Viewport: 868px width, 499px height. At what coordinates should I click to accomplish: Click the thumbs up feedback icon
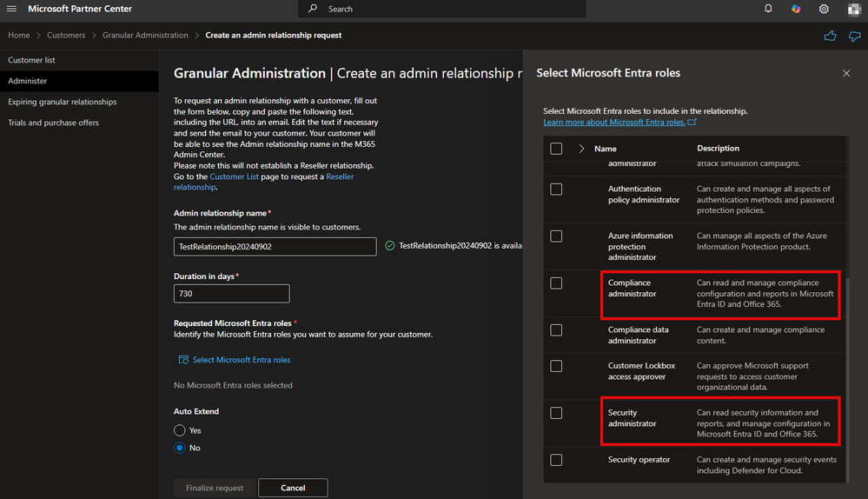[x=830, y=37]
